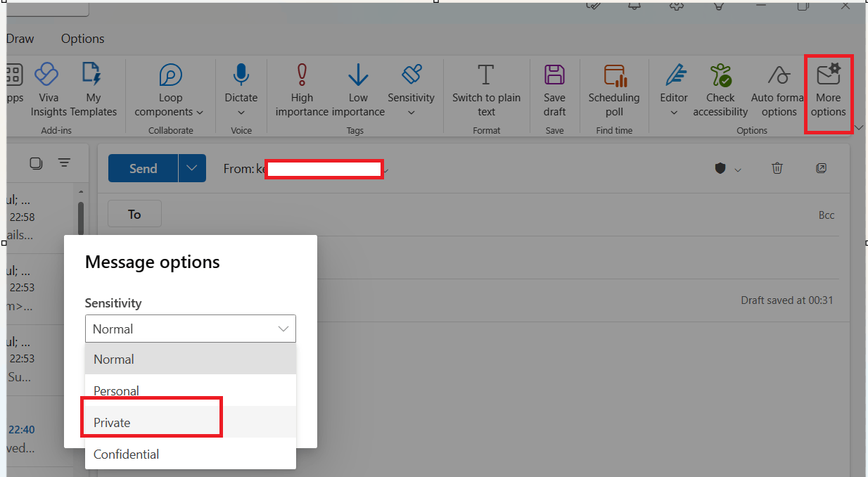Expand the Send button dropdown arrow
The height and width of the screenshot is (477, 868).
pyautogui.click(x=191, y=168)
